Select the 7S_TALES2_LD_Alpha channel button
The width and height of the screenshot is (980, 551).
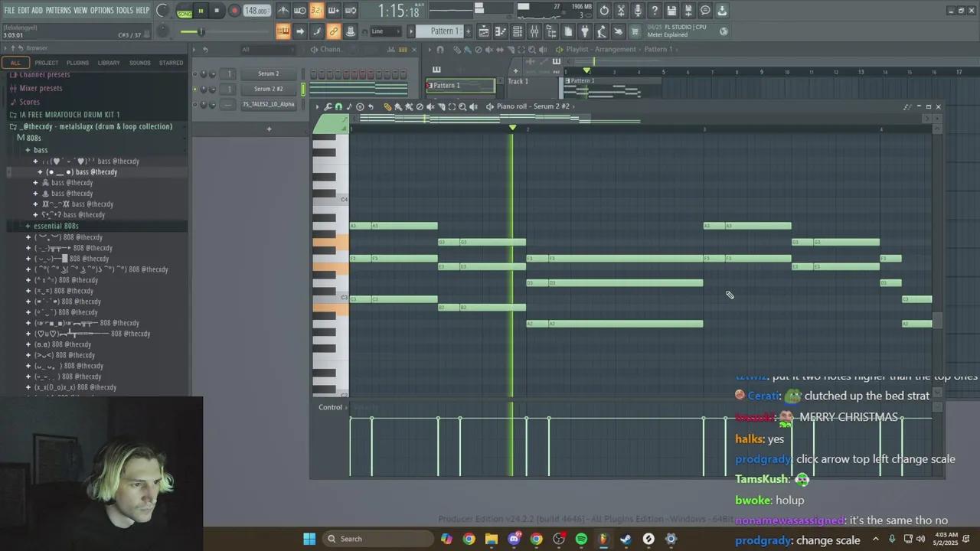click(268, 104)
